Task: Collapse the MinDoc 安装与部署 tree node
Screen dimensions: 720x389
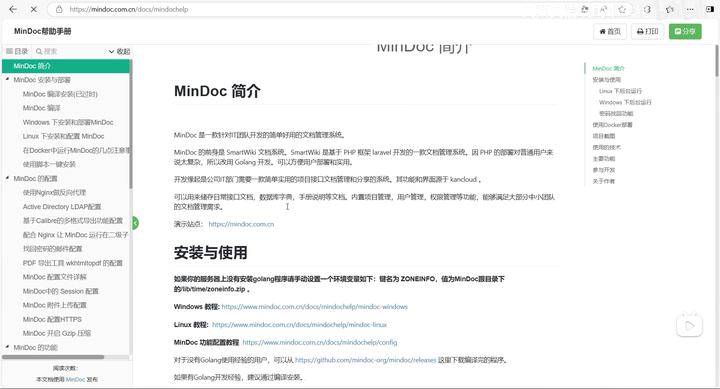Action: tap(7, 79)
